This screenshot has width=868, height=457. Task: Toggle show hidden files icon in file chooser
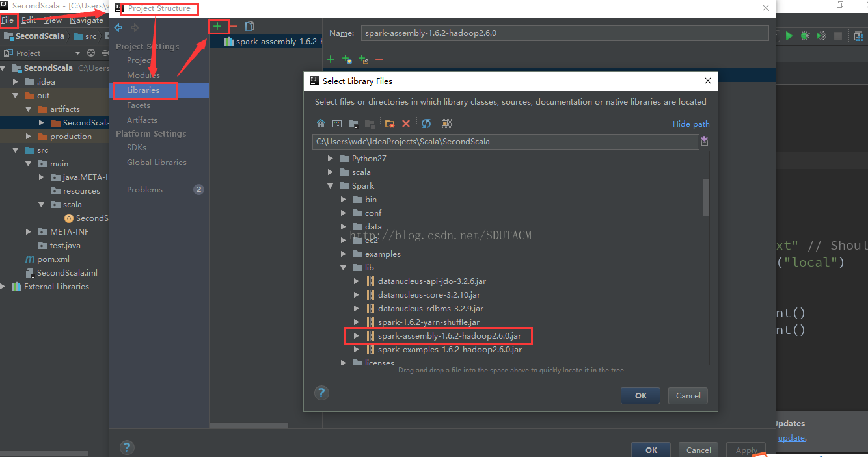point(446,124)
